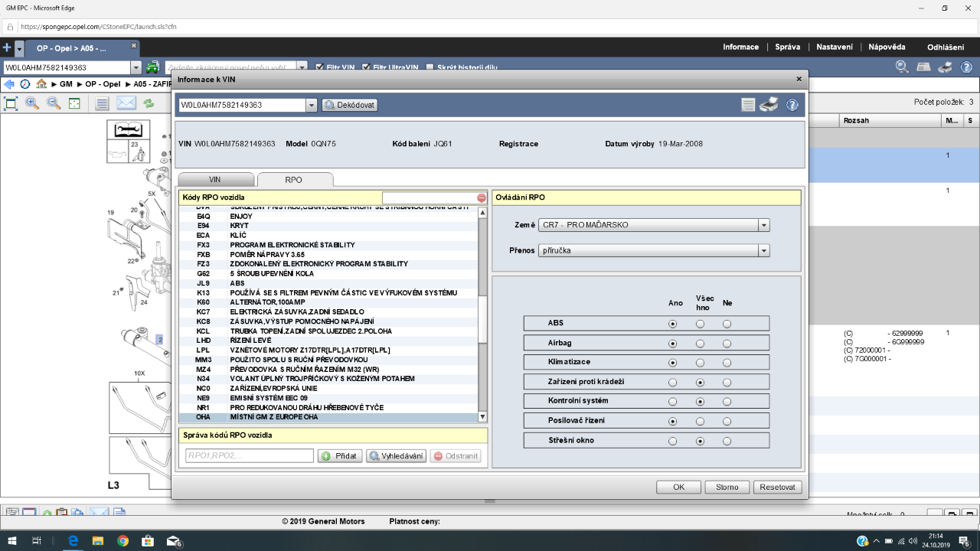Switch to the VIN tab

click(214, 179)
